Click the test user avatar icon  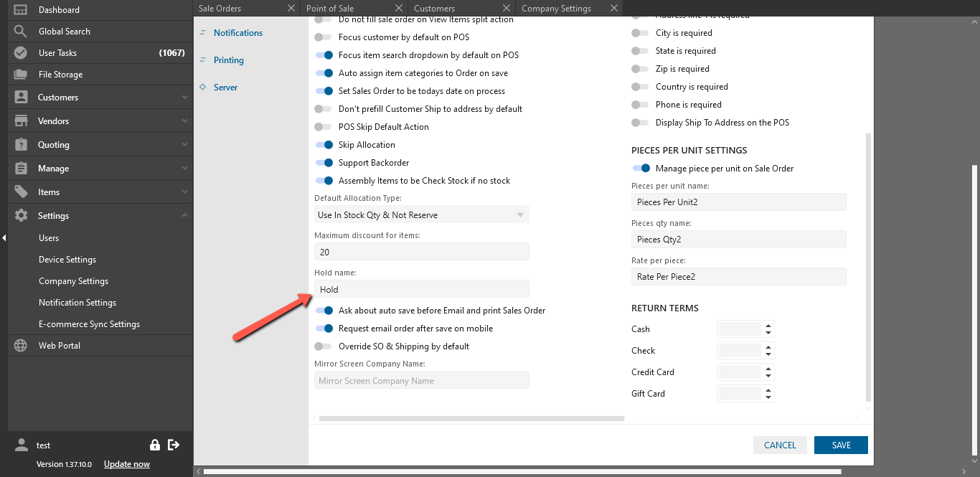pyautogui.click(x=21, y=445)
